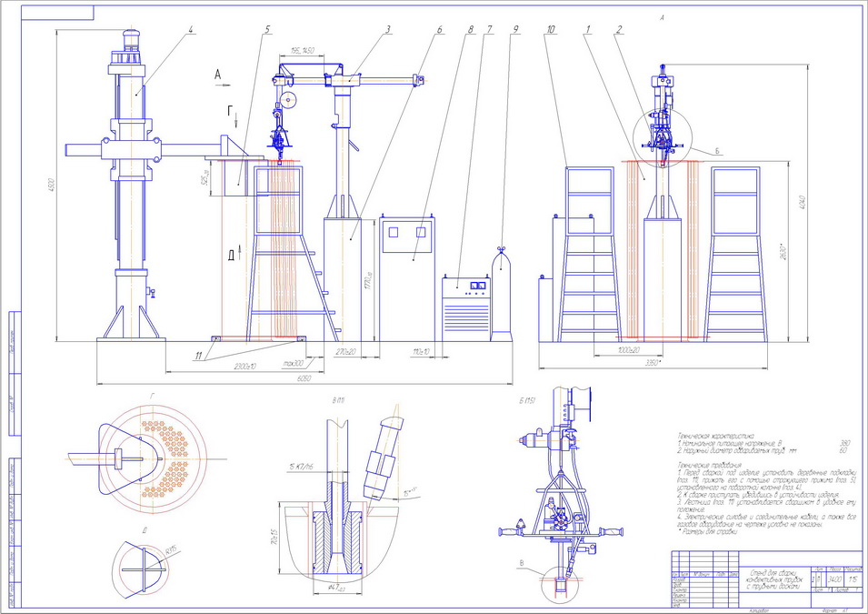Select the 195...1450 reach dimension
Viewport: 868px width, 614px height.
click(x=303, y=50)
